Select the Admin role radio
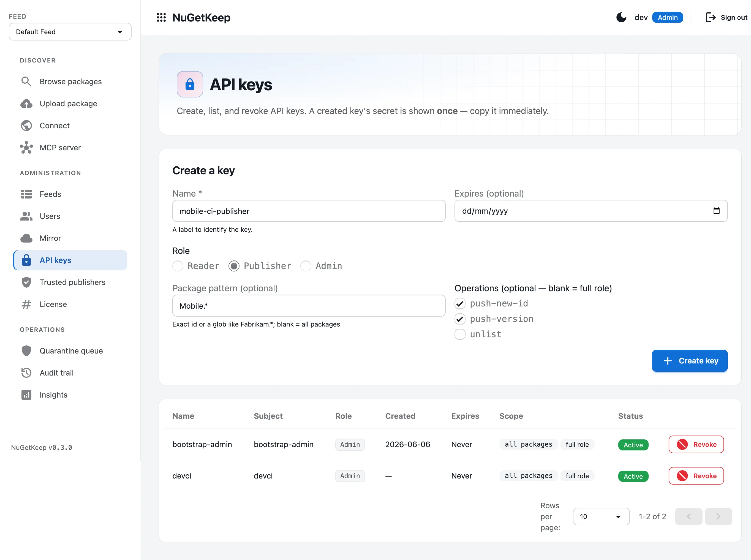This screenshot has height=560, width=751. click(306, 266)
